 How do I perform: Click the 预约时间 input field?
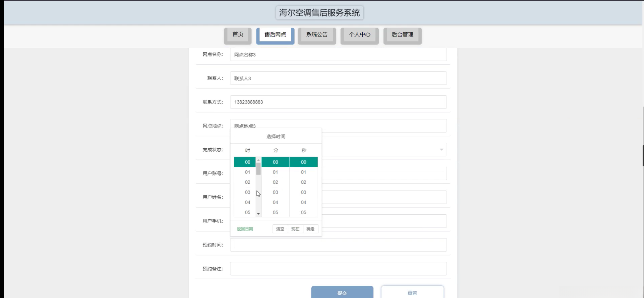point(338,245)
